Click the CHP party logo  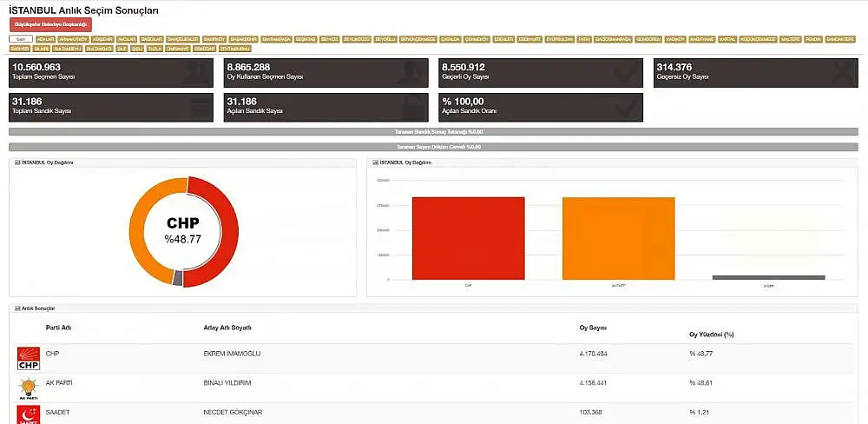coord(29,359)
